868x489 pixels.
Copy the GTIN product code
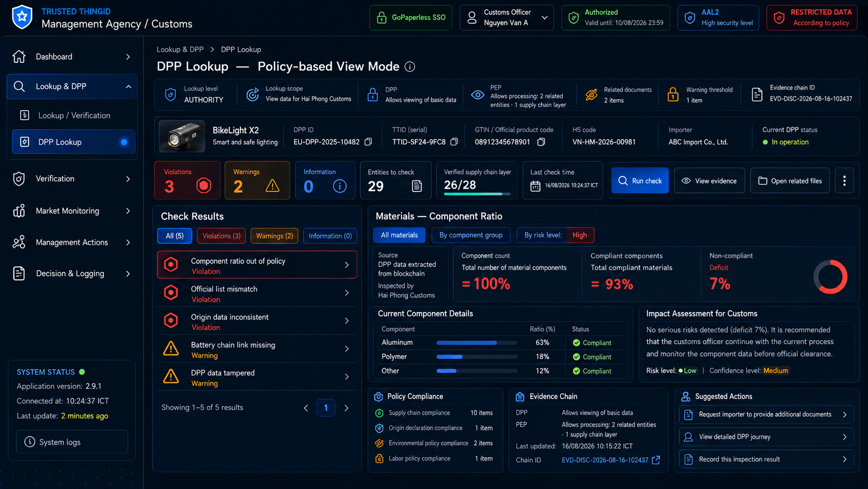coord(541,142)
